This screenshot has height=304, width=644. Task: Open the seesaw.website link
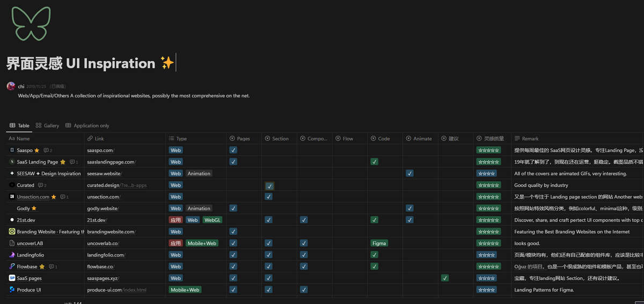pos(105,173)
